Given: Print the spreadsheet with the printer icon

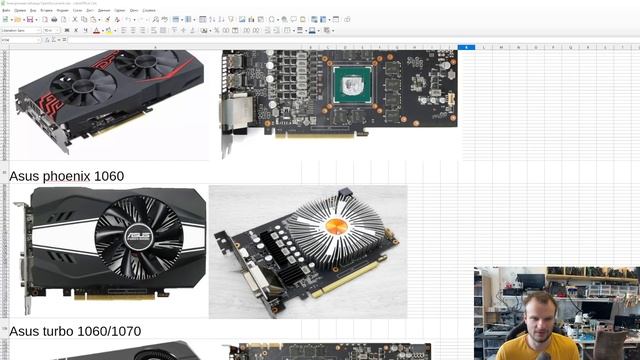Looking at the screenshot, I should [x=54, y=20].
